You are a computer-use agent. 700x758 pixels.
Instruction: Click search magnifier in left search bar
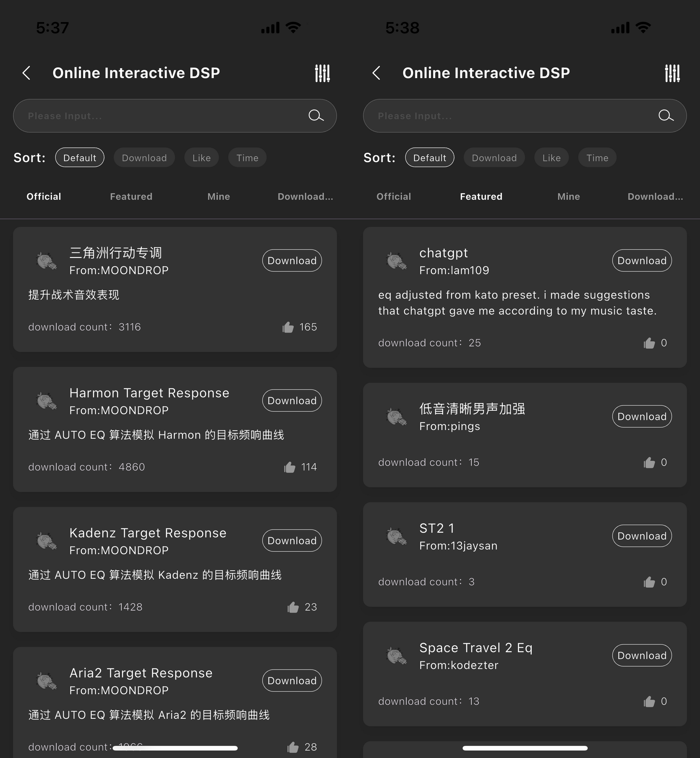pos(316,116)
